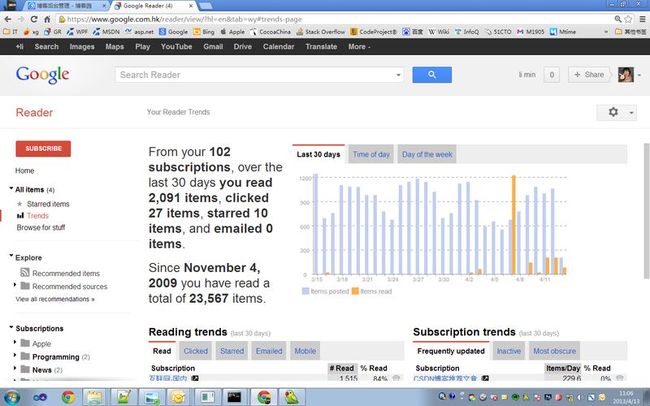Collapse the Explore section
Image resolution: width=650 pixels, height=406 pixels.
pos(11,256)
